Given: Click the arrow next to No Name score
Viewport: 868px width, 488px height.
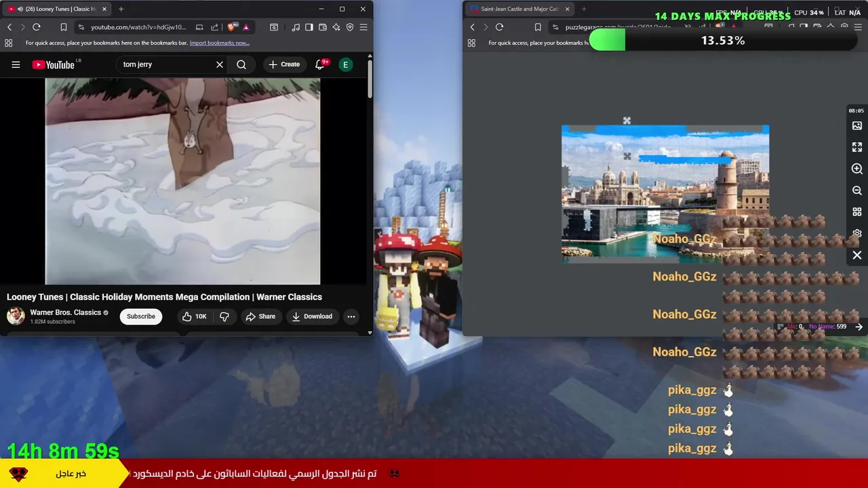Looking at the screenshot, I should point(859,327).
